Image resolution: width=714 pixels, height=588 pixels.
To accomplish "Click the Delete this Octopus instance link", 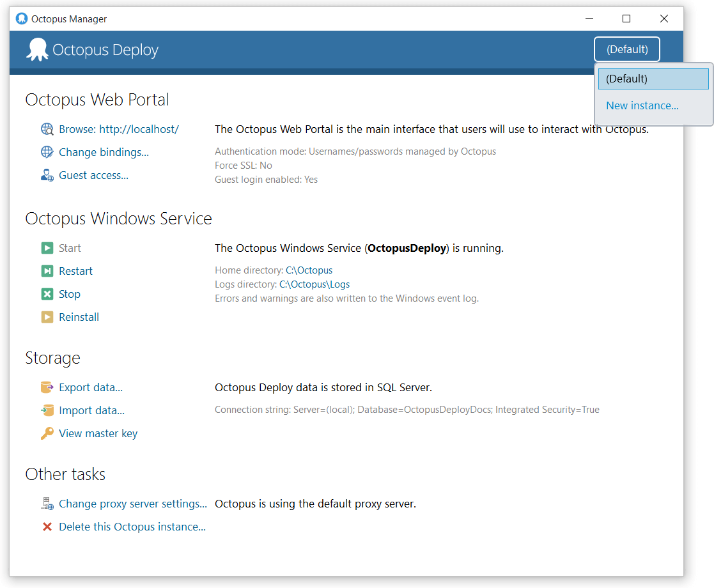I will tap(132, 527).
